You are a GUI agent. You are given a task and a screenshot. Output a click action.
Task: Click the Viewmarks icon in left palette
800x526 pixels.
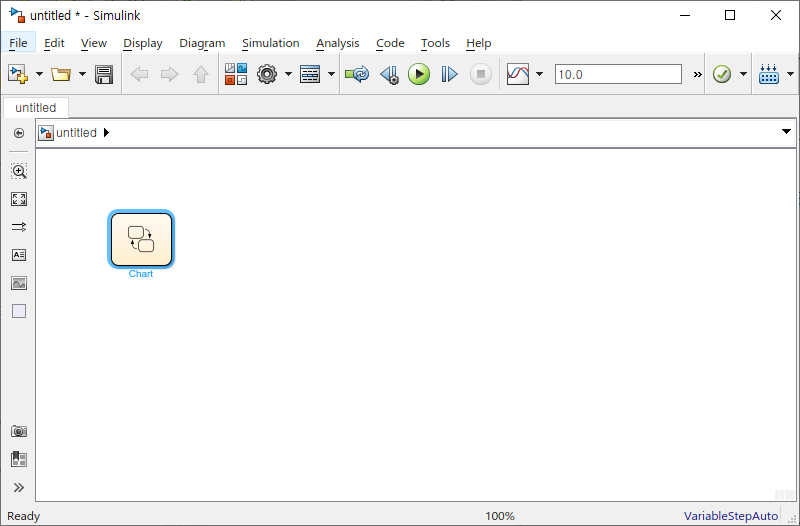pos(19,459)
